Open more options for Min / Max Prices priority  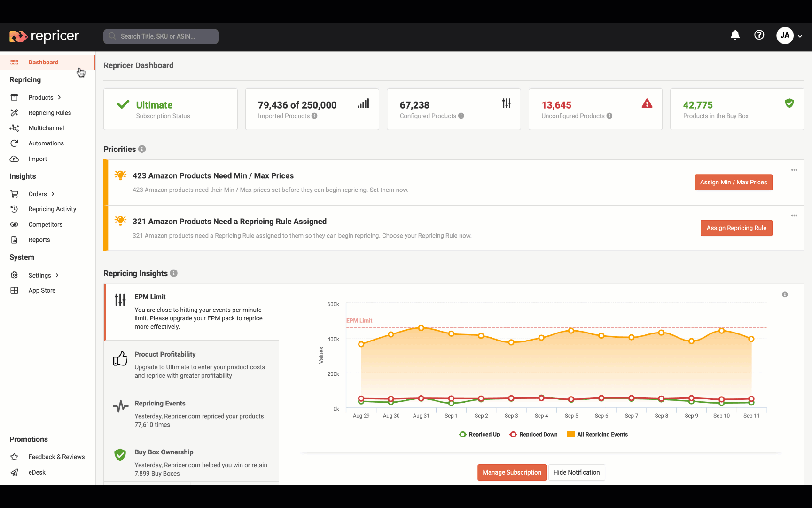[794, 170]
